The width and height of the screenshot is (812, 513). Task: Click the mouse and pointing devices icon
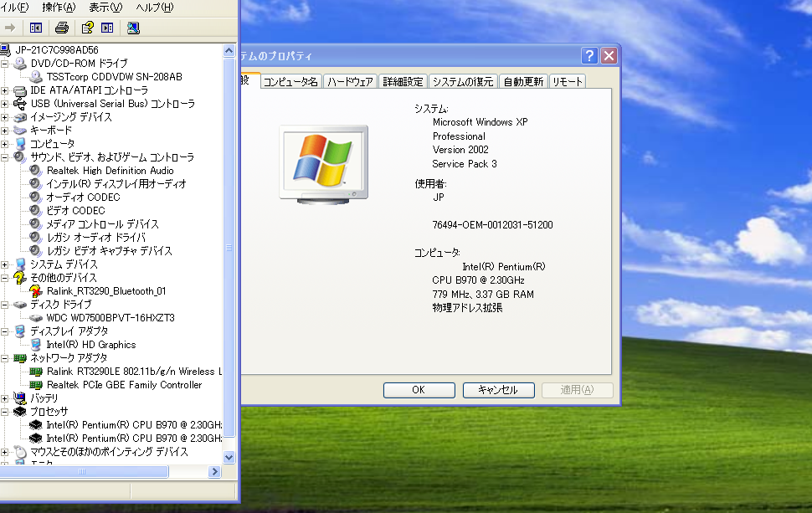coord(20,452)
